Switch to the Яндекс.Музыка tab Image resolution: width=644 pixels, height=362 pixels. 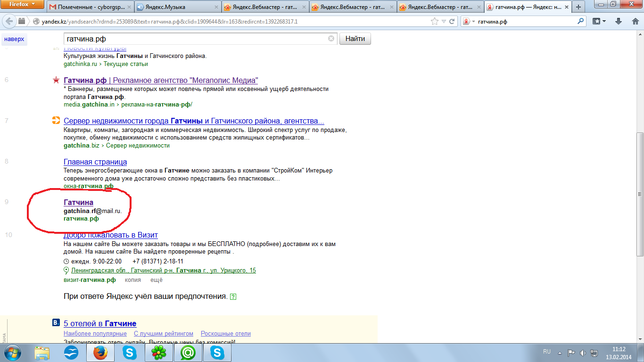coord(177,7)
